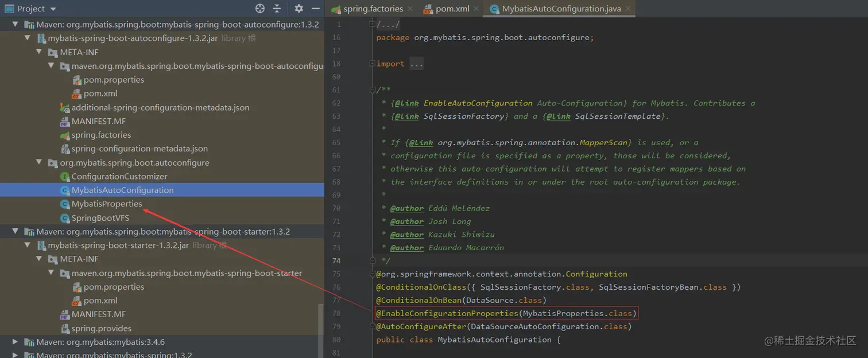Click the Java class icon on MybatisAutoConfiguration.java tab

pyautogui.click(x=494, y=9)
